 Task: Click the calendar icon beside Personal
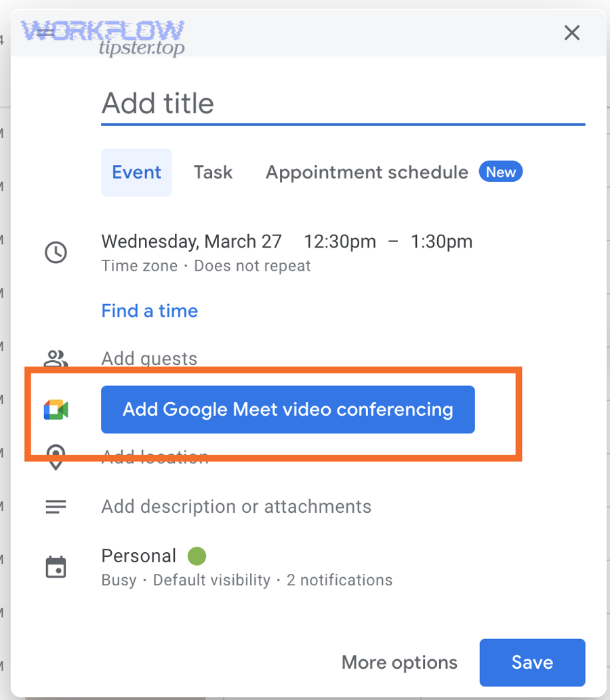tap(56, 568)
